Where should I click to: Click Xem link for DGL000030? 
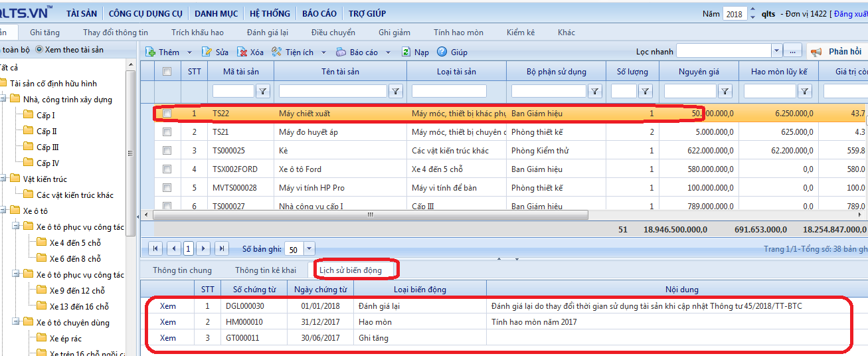(168, 306)
